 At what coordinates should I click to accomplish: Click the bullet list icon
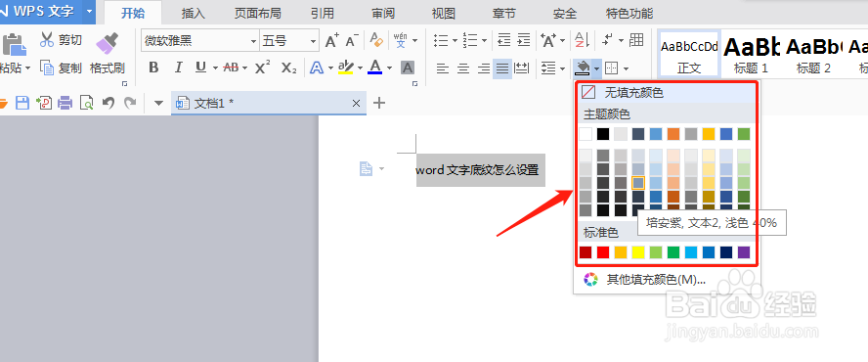pyautogui.click(x=441, y=40)
